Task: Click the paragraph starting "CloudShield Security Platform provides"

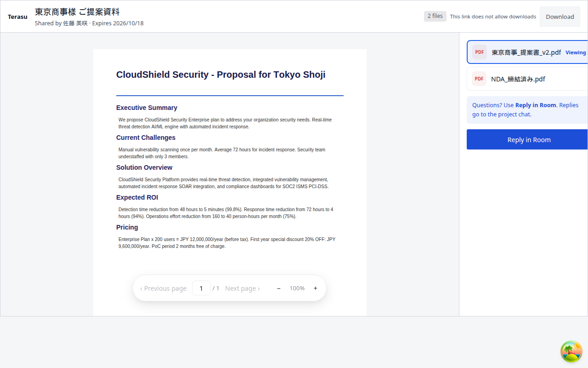Action: click(x=224, y=183)
